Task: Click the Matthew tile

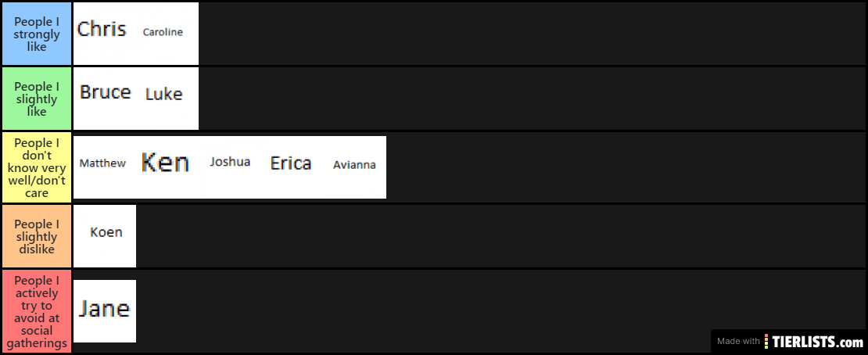Action: point(104,167)
